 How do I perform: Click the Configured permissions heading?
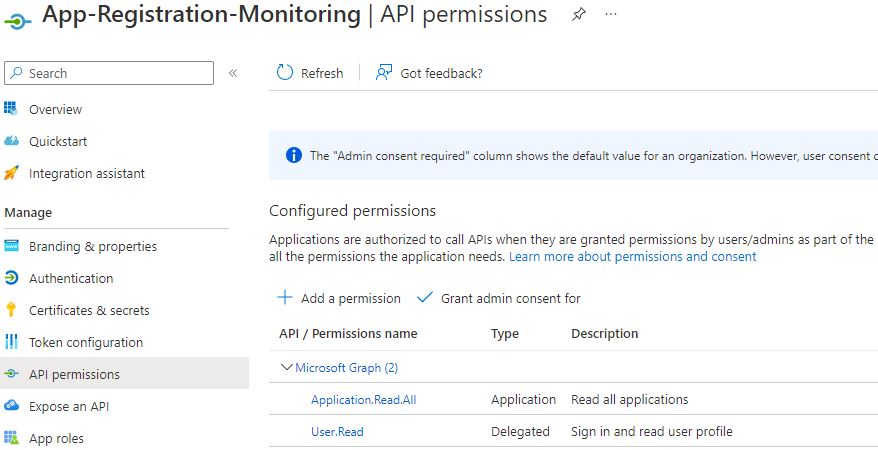(352, 211)
